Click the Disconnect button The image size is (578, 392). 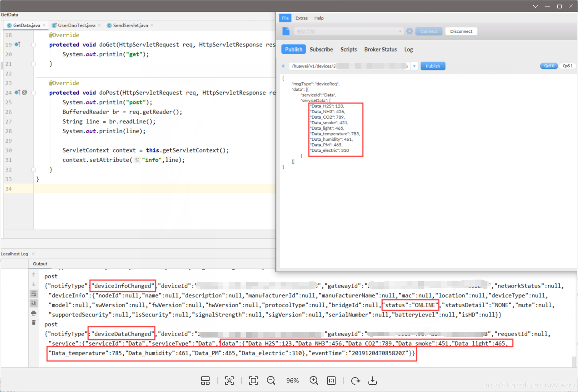[461, 31]
